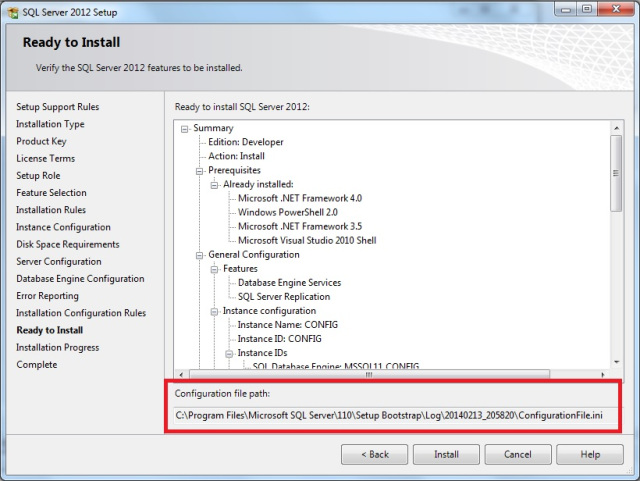Select Instance Name: CONFIG row
The image size is (640, 481).
288,325
